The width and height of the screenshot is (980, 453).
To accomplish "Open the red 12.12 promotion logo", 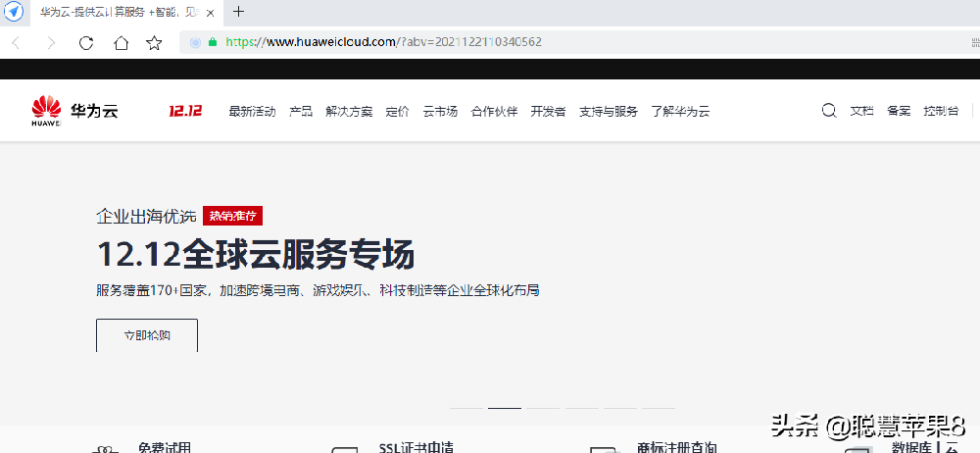I will (x=185, y=112).
